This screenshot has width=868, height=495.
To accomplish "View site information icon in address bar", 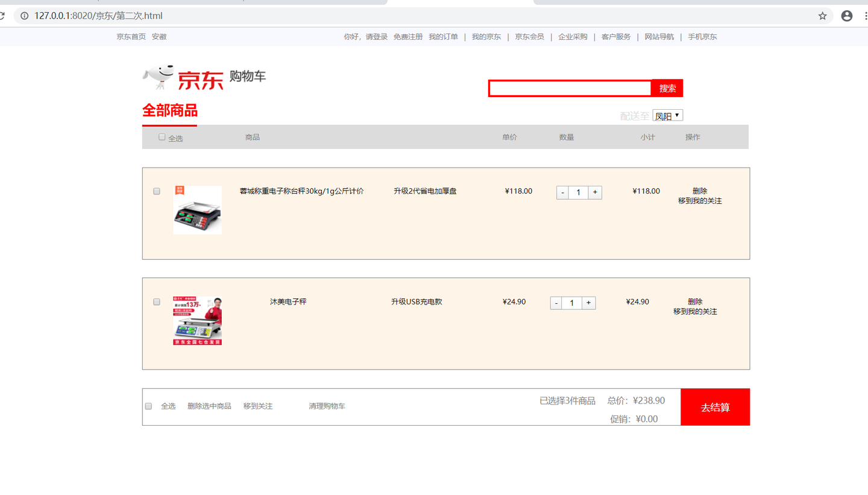I will pyautogui.click(x=25, y=16).
